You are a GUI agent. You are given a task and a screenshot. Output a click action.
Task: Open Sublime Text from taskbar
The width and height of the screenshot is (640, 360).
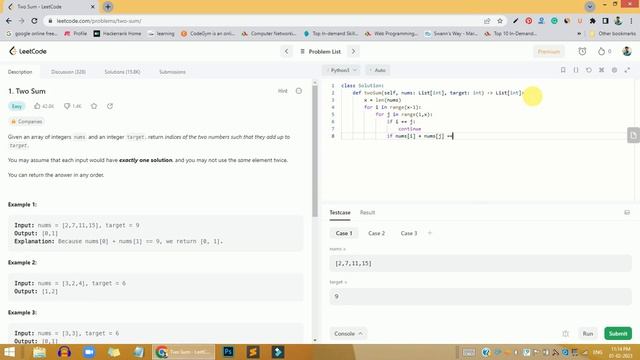(253, 352)
